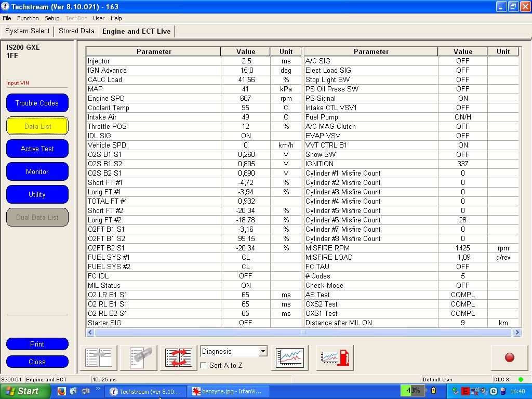Open the Windows Start menu

(x=25, y=391)
